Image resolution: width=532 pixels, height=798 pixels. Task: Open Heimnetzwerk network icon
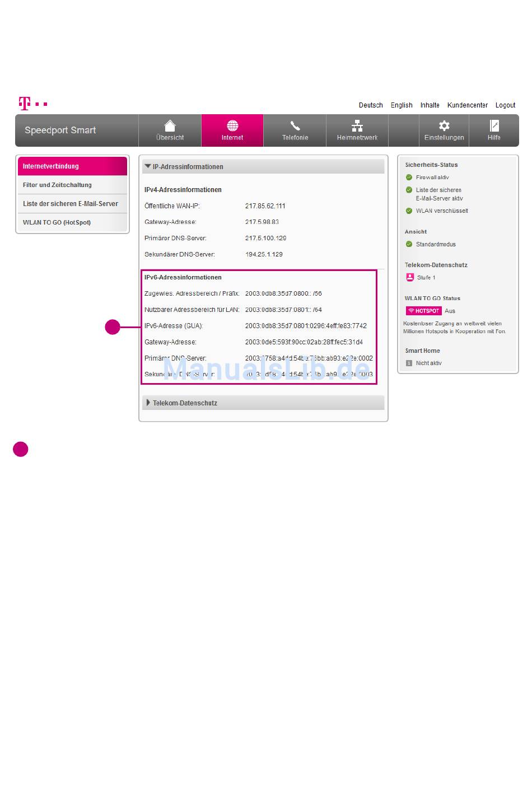[x=357, y=125]
